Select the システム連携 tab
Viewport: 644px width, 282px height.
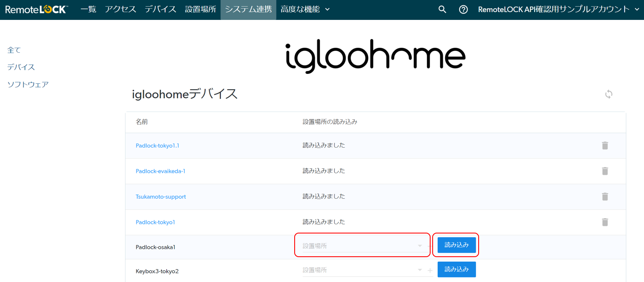click(x=248, y=10)
